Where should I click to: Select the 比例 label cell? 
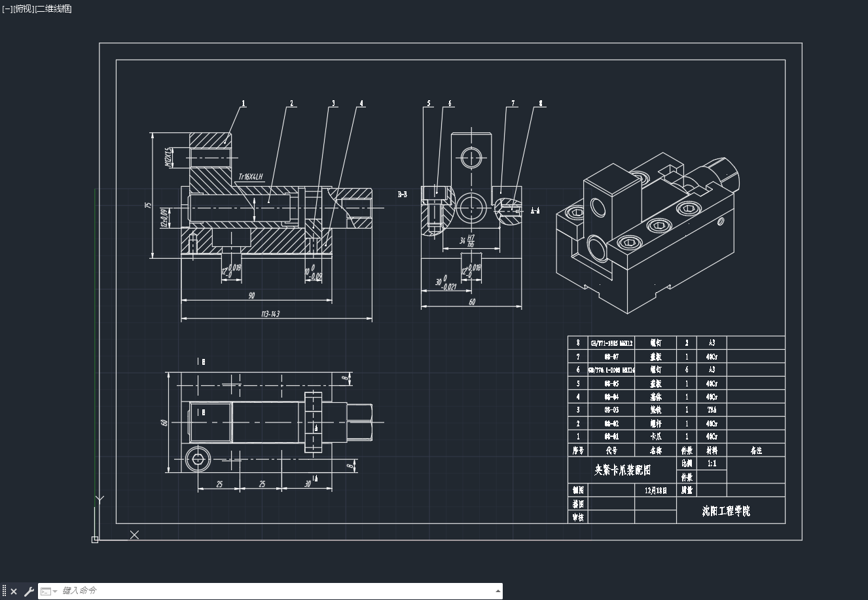click(x=687, y=463)
